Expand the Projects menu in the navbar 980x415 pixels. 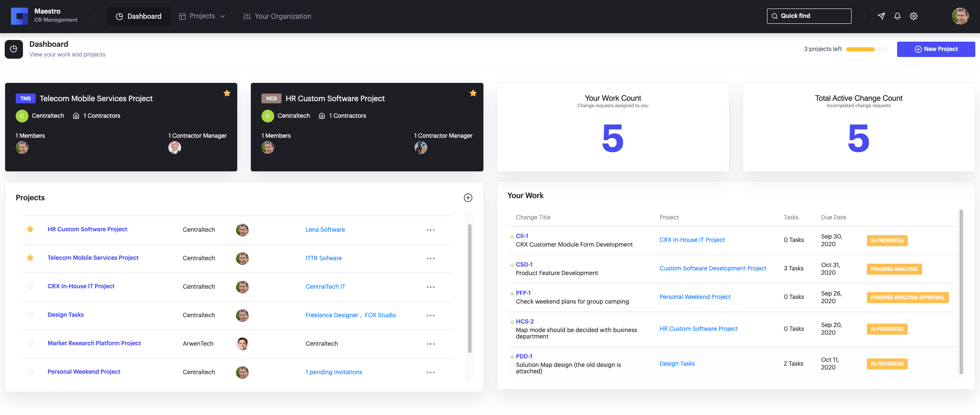pos(202,16)
